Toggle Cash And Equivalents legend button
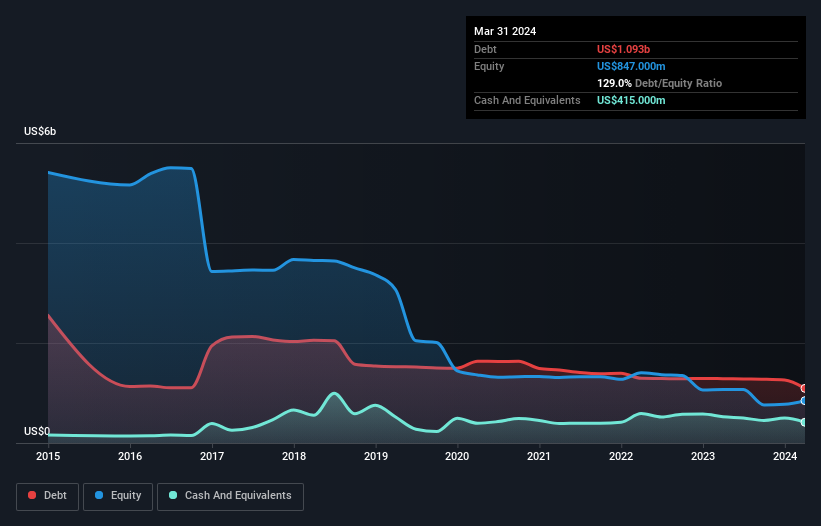Image resolution: width=821 pixels, height=526 pixels. pos(230,496)
